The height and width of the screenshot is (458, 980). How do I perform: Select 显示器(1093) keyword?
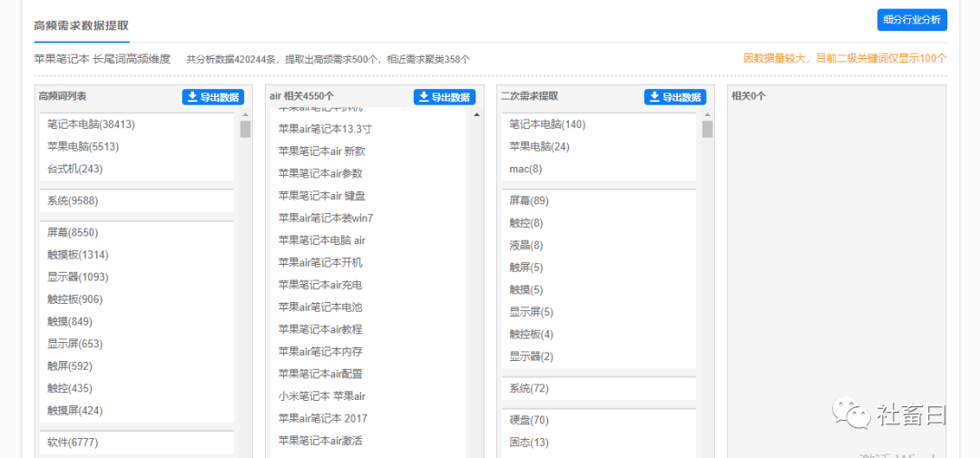[78, 277]
